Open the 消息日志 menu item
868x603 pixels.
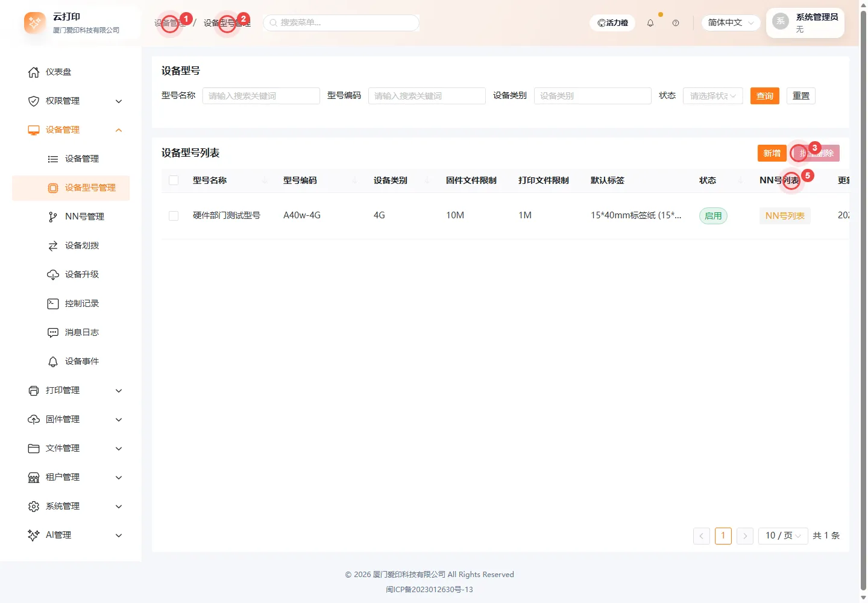click(x=71, y=333)
